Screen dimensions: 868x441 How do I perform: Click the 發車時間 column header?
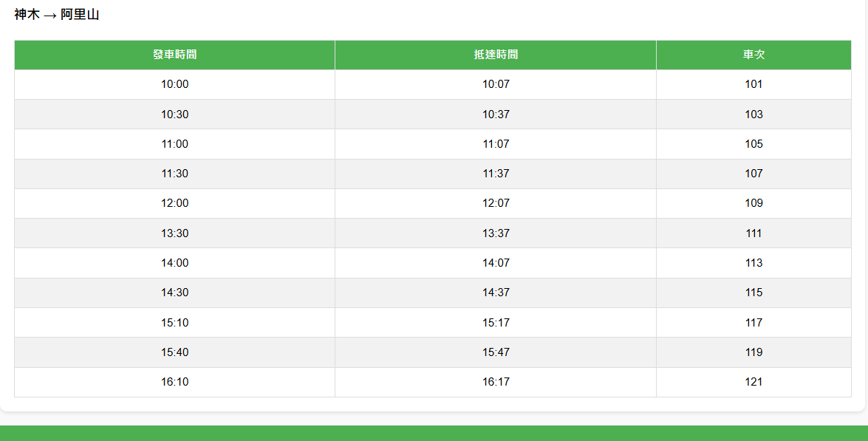click(x=174, y=55)
